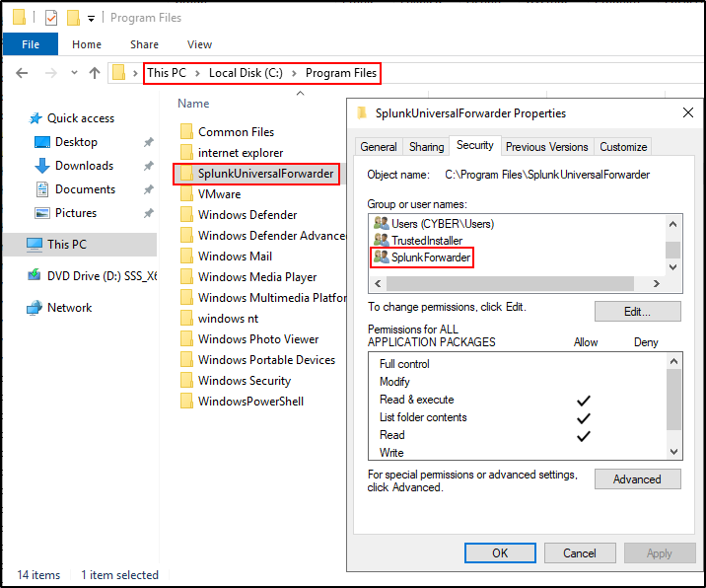
Task: Switch to Sharing tab in Properties dialog
Action: tap(426, 147)
